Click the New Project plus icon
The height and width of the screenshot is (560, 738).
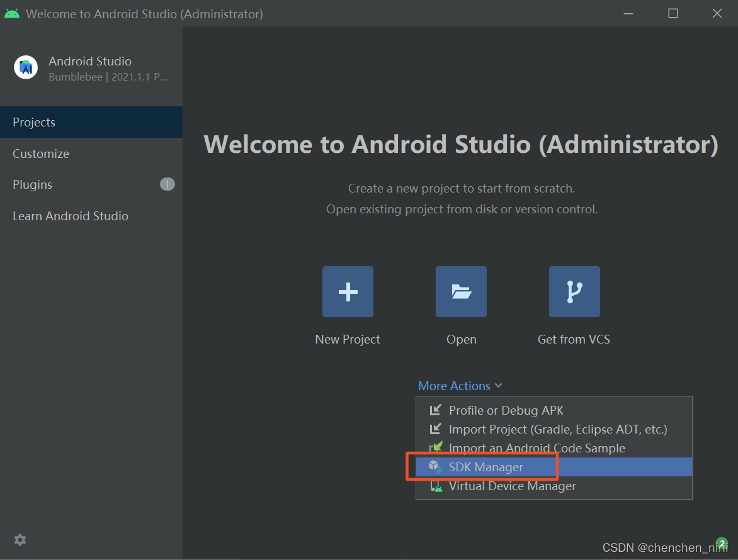(348, 291)
